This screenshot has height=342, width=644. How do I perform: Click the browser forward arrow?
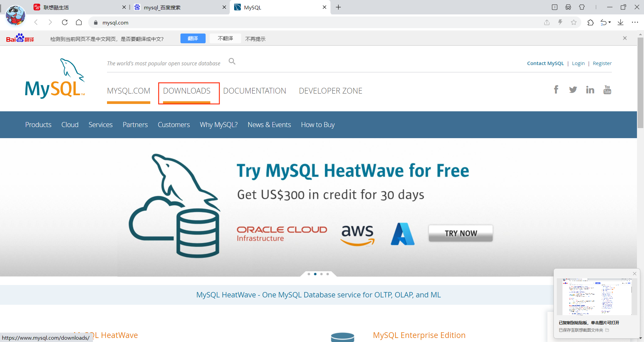50,22
